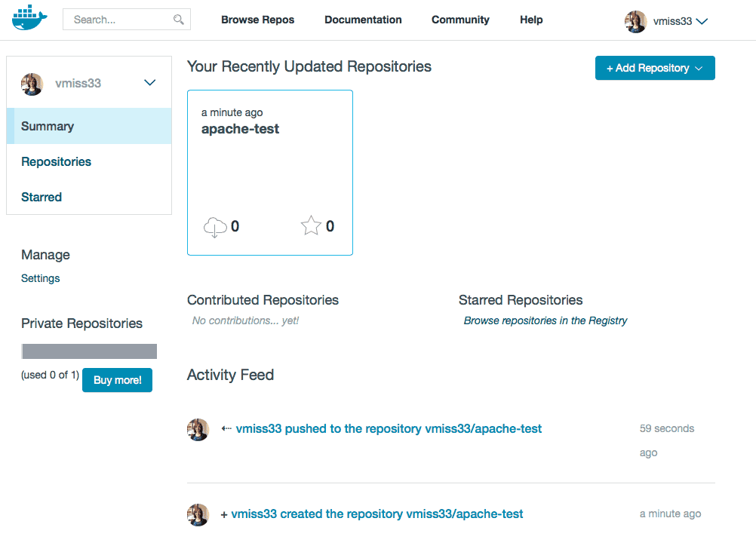Click the Starred Repositories heading

click(x=521, y=300)
